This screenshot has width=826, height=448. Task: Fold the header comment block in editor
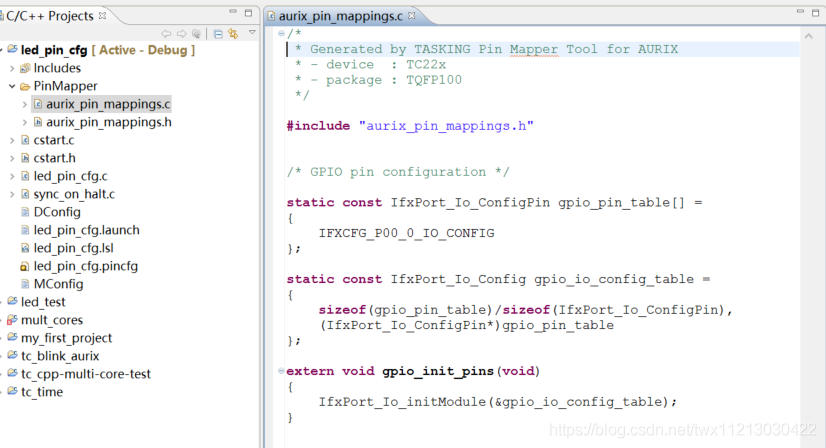click(x=281, y=34)
